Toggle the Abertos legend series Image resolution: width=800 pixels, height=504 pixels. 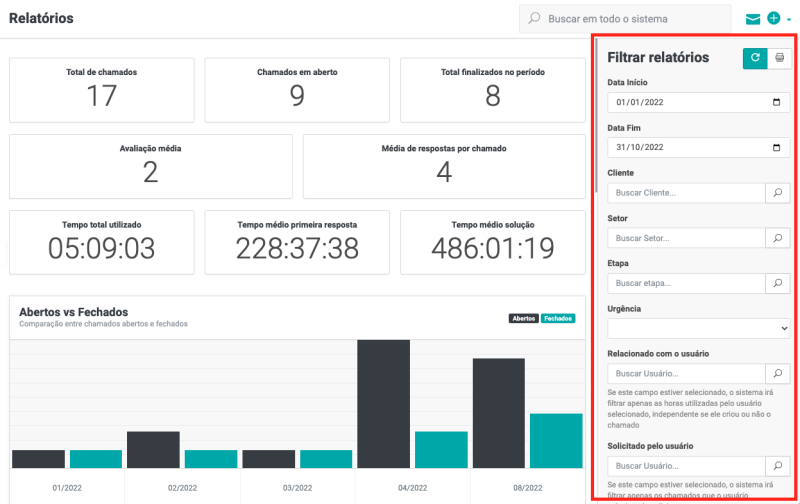[523, 318]
